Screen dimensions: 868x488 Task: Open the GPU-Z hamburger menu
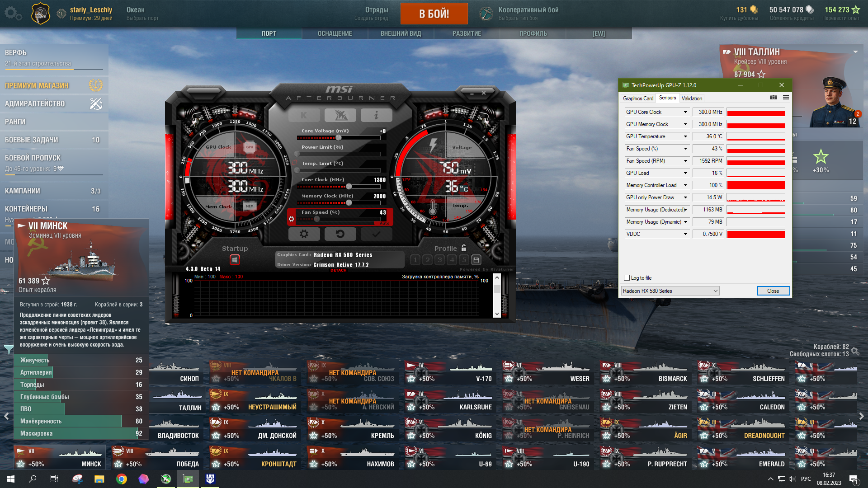click(x=786, y=98)
